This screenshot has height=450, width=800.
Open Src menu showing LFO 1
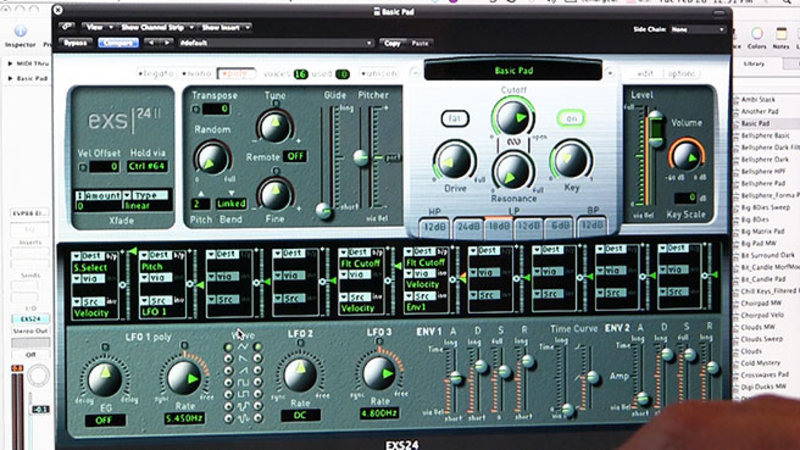click(158, 301)
